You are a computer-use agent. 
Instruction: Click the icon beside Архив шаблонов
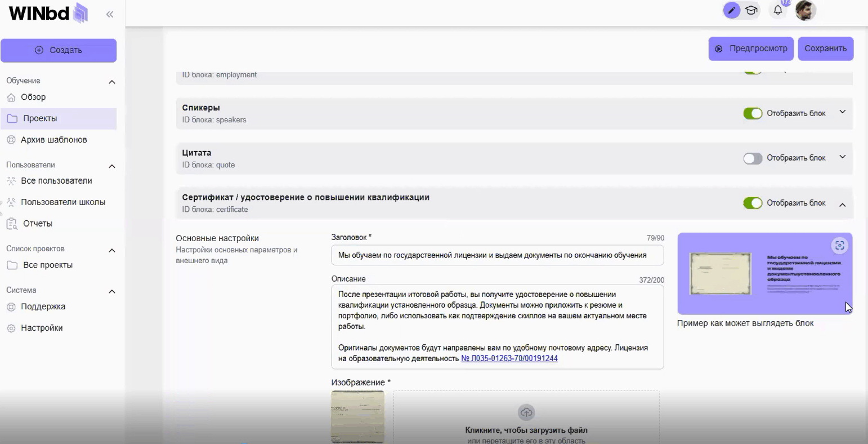click(11, 140)
